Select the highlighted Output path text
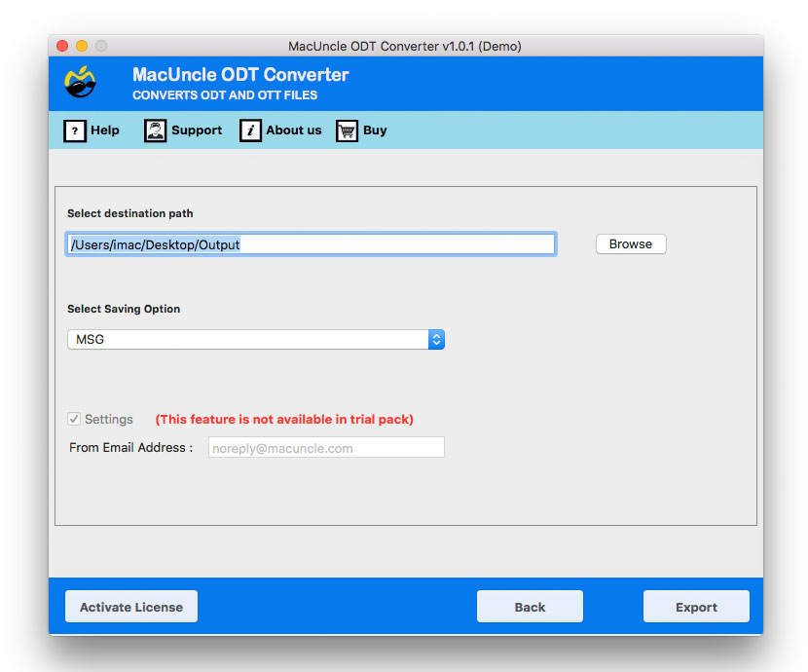Screen dimensions: 808x672 [x=154, y=244]
